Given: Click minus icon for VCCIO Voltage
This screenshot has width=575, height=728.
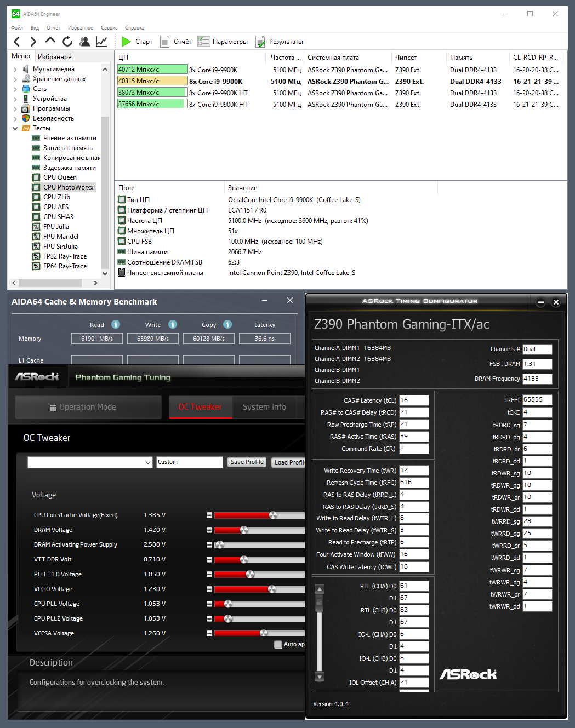Looking at the screenshot, I should point(209,589).
